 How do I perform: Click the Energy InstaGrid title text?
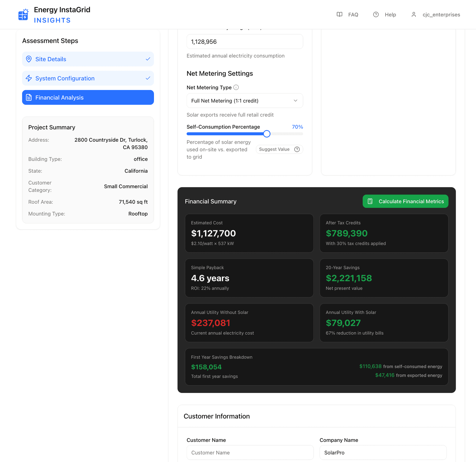point(62,10)
